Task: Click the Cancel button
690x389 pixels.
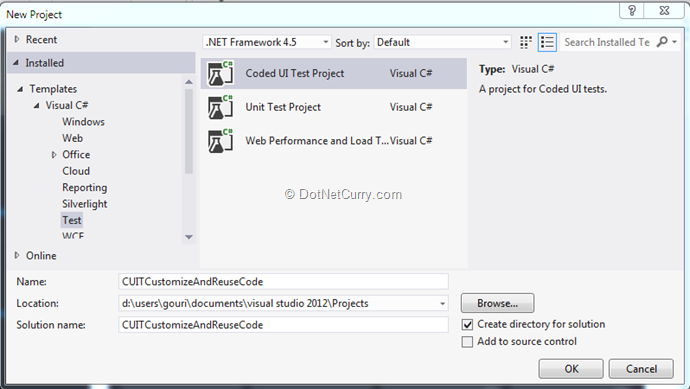Action: click(x=641, y=369)
